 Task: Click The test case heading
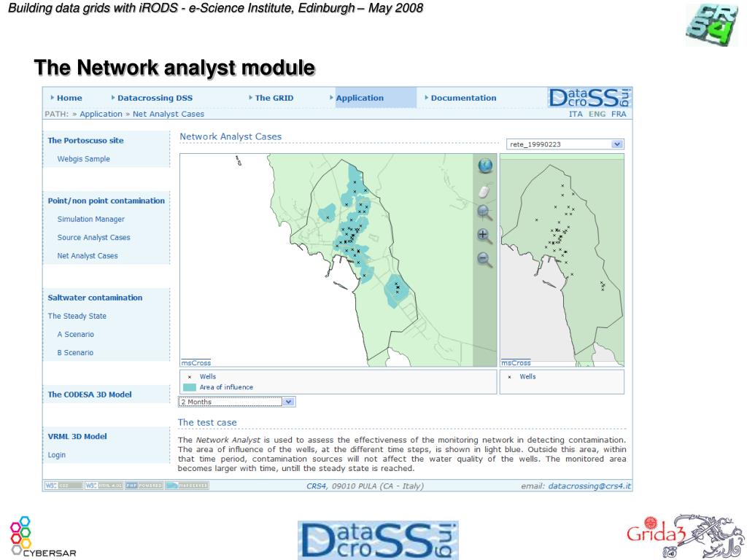click(207, 422)
